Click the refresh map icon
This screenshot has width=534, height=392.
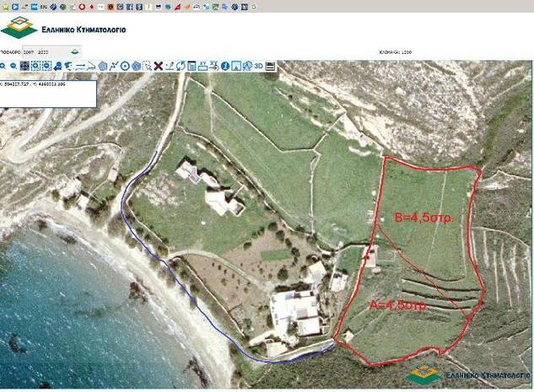(x=181, y=66)
